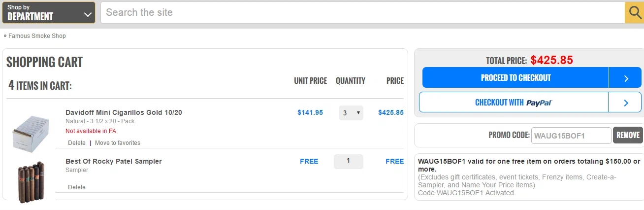Click Proceed to Checkout button
The width and height of the screenshot is (644, 210).
515,78
